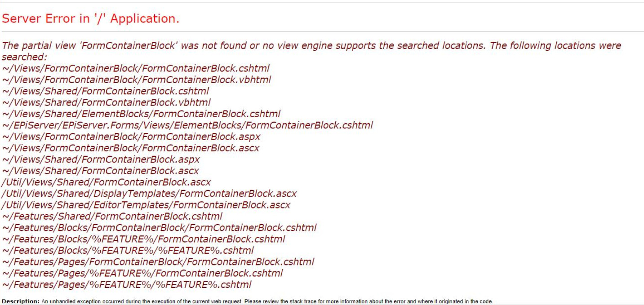Screen dimensions: 644x305
Task: Click the /Util/Views/Shared/DisplayTemplates path line
Action: [149, 194]
